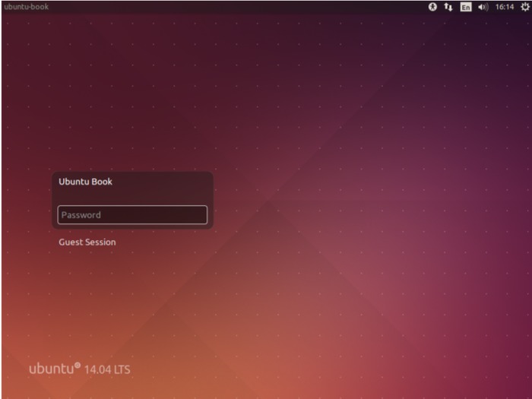Check network status in top panel
The width and height of the screenshot is (532, 399).
[448, 7]
